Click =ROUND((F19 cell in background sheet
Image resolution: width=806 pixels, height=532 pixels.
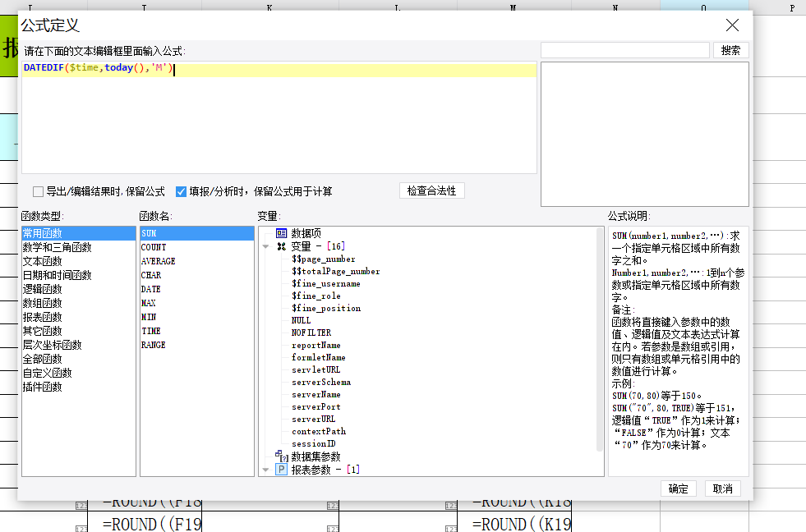(145, 523)
